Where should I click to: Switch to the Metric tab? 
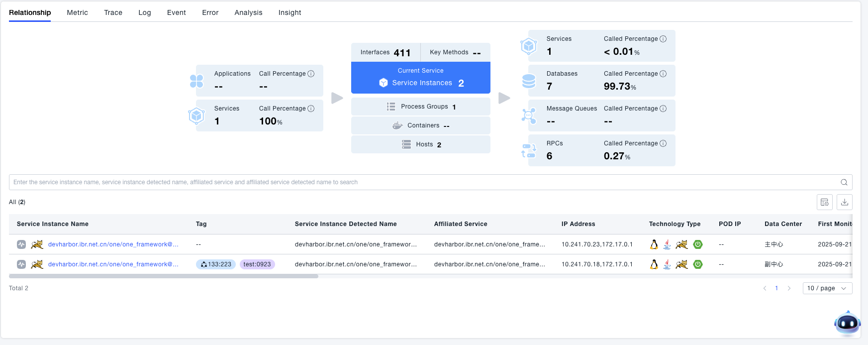[x=77, y=12]
